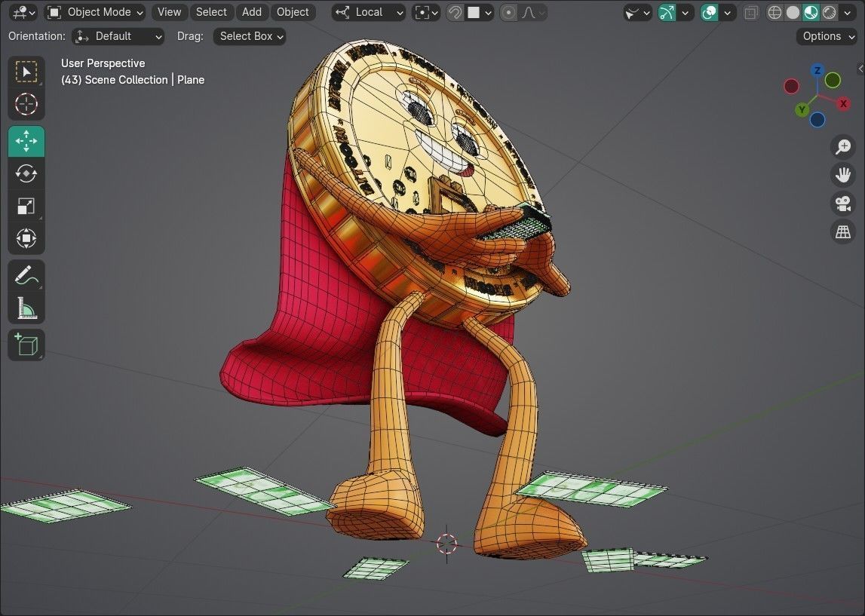The width and height of the screenshot is (865, 616).
Task: Open the Object Mode dropdown
Action: pos(95,12)
